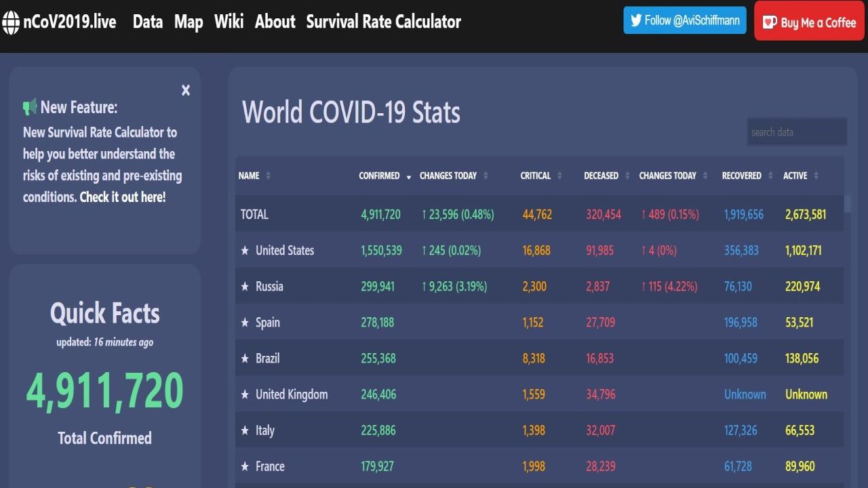
Task: Focus the search data input field
Action: point(797,132)
